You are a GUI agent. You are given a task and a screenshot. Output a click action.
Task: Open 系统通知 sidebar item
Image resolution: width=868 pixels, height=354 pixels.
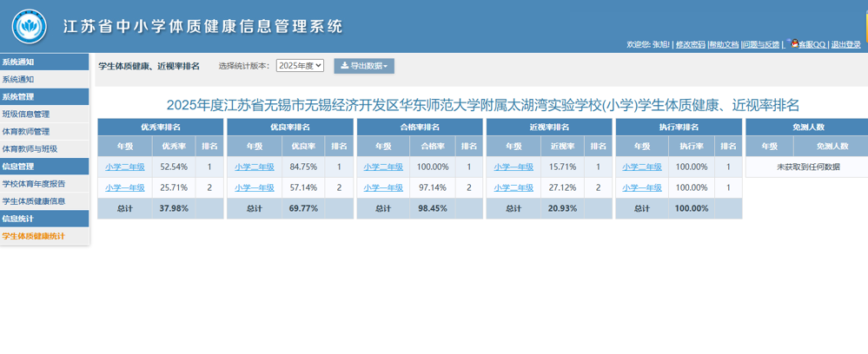44,80
